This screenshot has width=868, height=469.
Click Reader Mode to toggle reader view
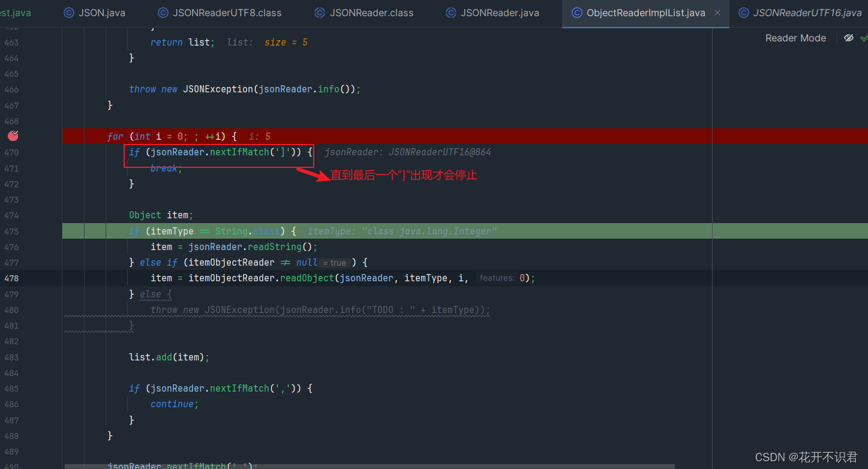coord(795,37)
